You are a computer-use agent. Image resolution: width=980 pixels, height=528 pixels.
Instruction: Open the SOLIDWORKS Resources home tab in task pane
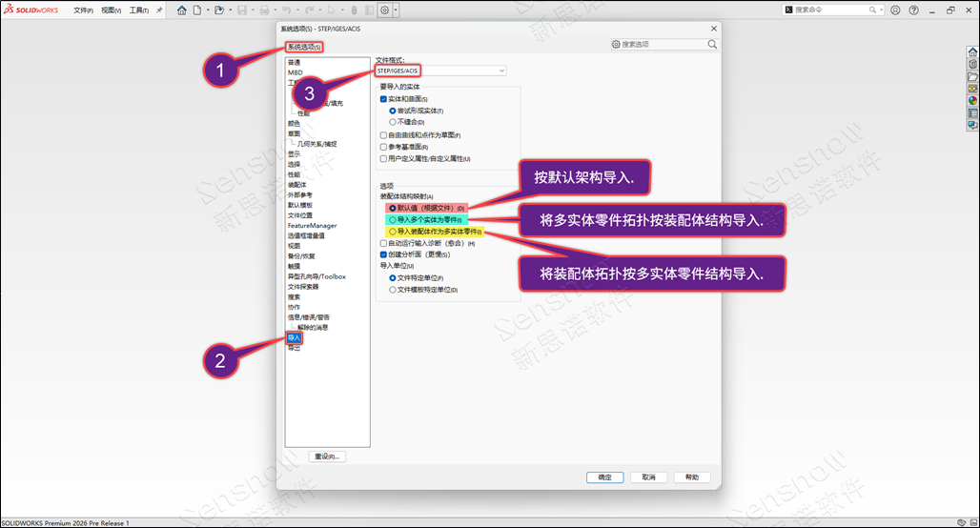(972, 51)
